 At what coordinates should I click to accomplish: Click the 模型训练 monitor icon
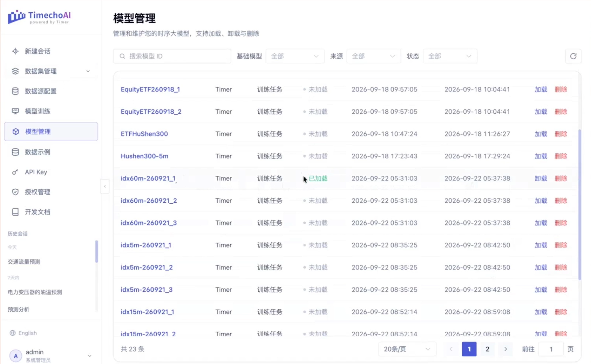(15, 111)
